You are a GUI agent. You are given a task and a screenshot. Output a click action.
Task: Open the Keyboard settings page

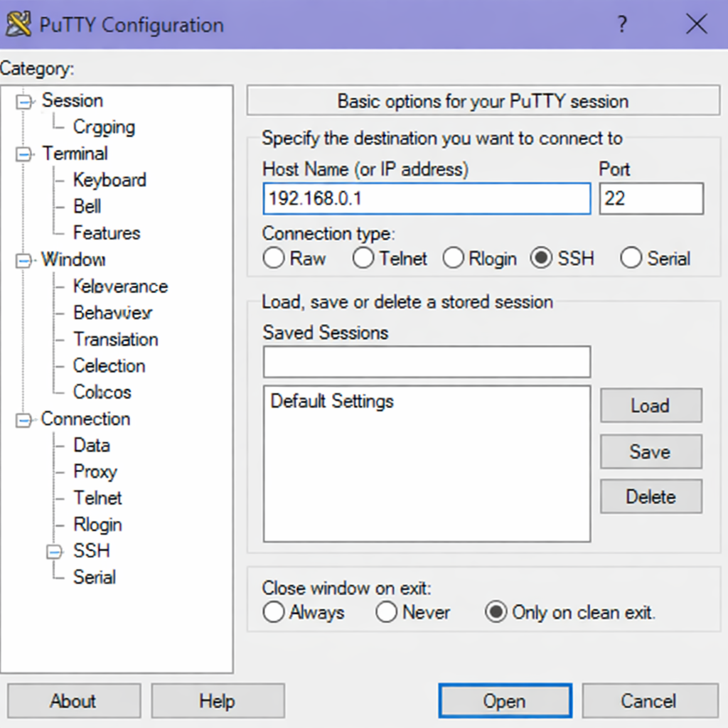pyautogui.click(x=109, y=180)
